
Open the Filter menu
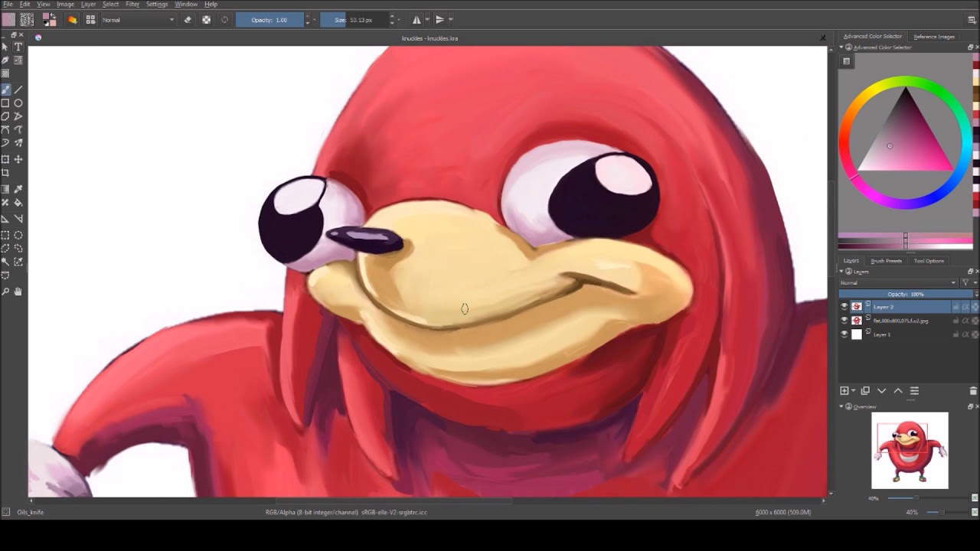tap(132, 5)
